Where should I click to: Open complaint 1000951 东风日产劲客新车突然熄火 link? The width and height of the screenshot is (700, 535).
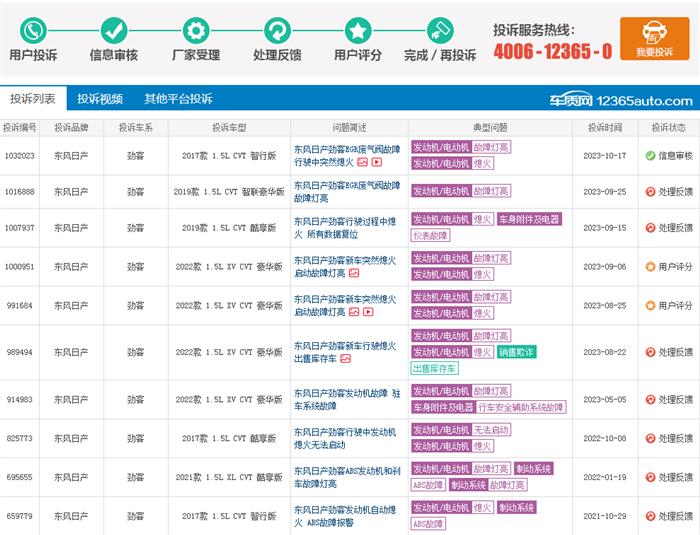[x=345, y=267]
